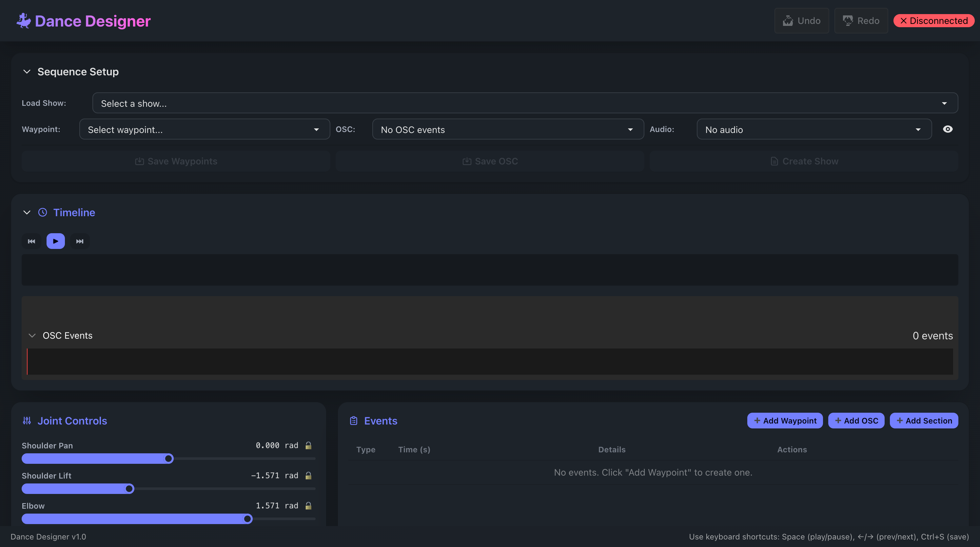
Task: Adjust the Shoulder Lift slider handle
Action: pyautogui.click(x=129, y=488)
